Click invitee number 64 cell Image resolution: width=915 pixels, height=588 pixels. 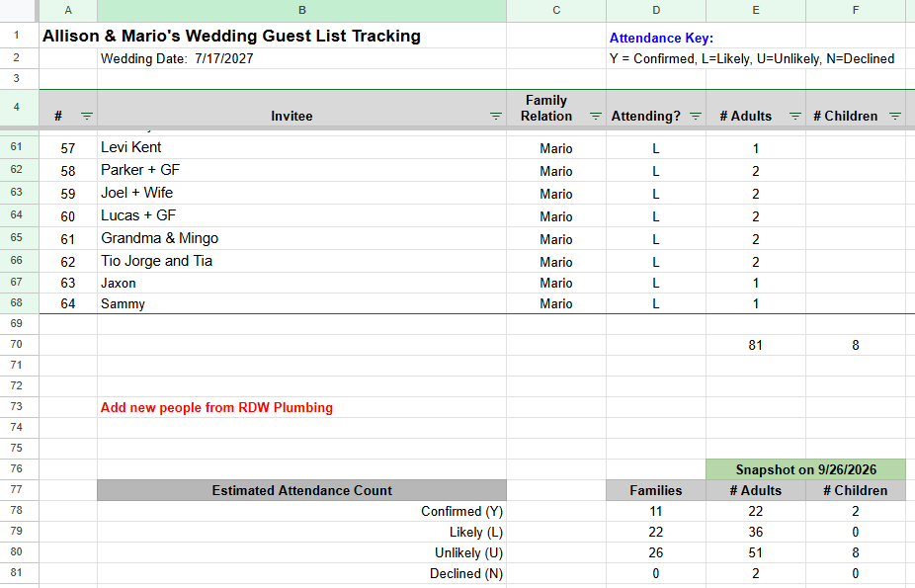(x=68, y=303)
